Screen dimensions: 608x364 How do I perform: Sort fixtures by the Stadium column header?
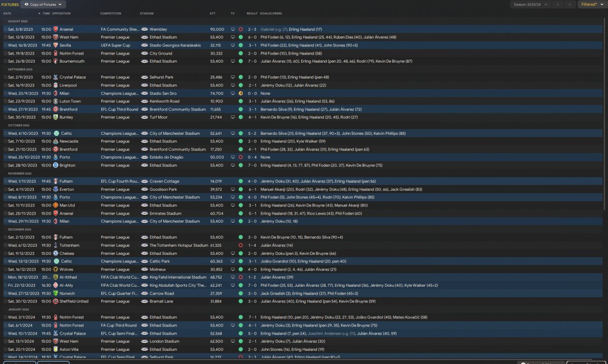(147, 14)
